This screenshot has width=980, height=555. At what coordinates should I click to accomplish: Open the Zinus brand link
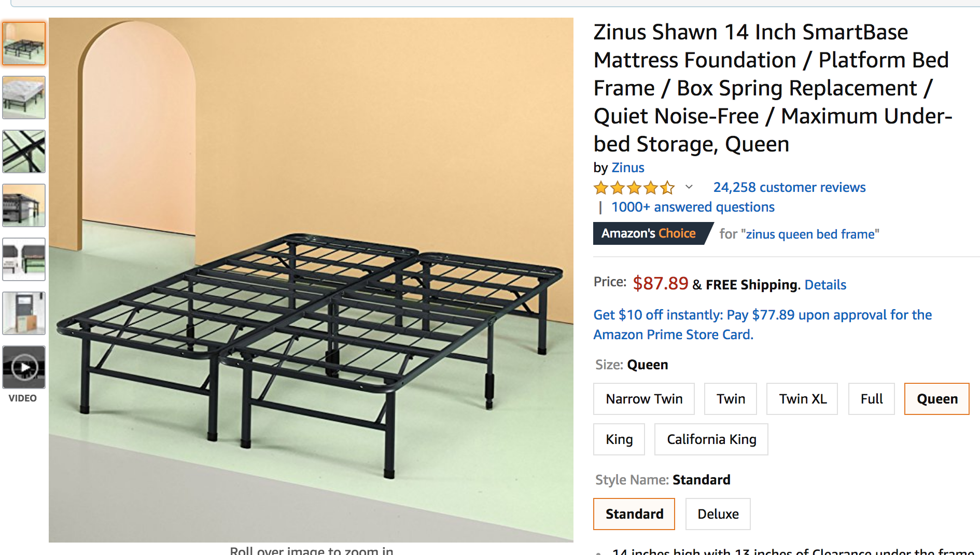click(628, 168)
